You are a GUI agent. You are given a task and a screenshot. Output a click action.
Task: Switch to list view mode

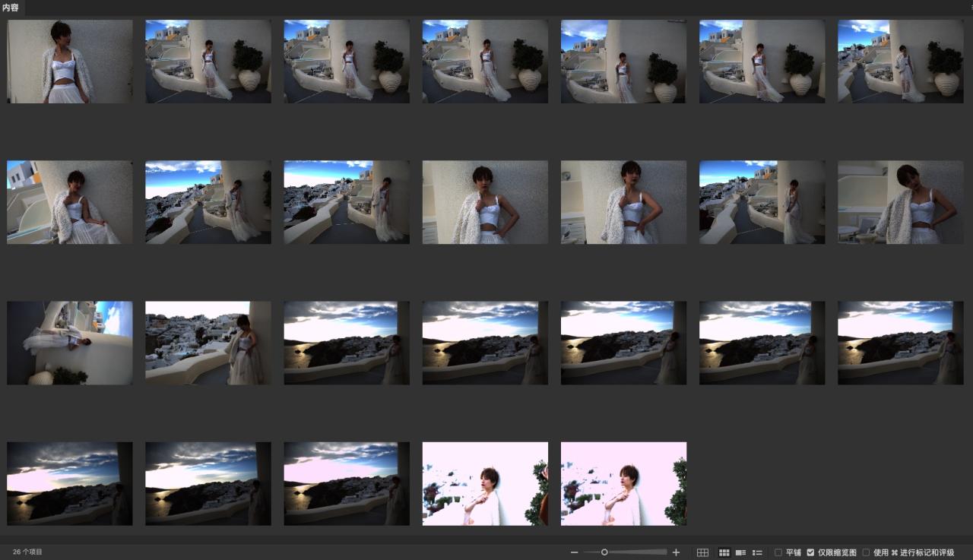pyautogui.click(x=757, y=552)
